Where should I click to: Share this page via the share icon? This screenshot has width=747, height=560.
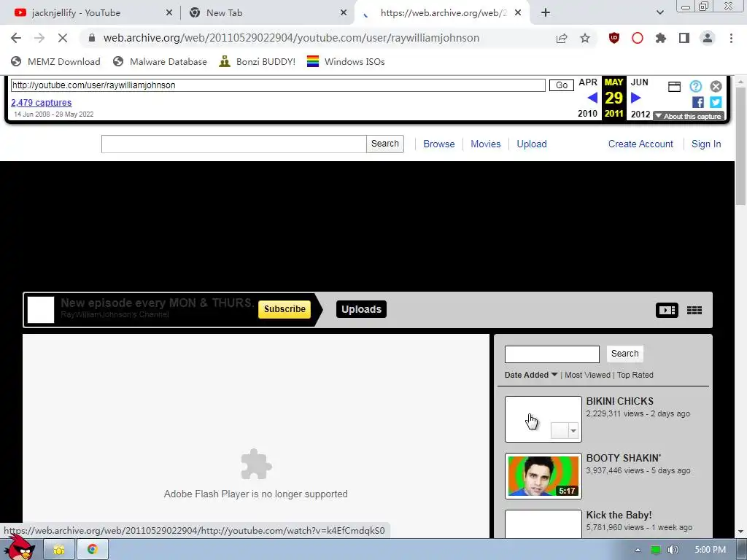click(x=562, y=38)
